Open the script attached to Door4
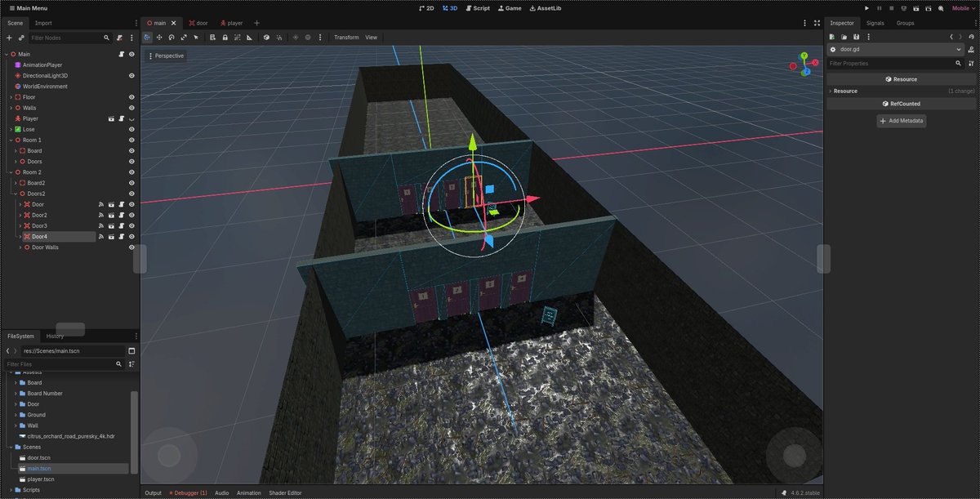Viewport: 980px width, 499px height. click(121, 237)
